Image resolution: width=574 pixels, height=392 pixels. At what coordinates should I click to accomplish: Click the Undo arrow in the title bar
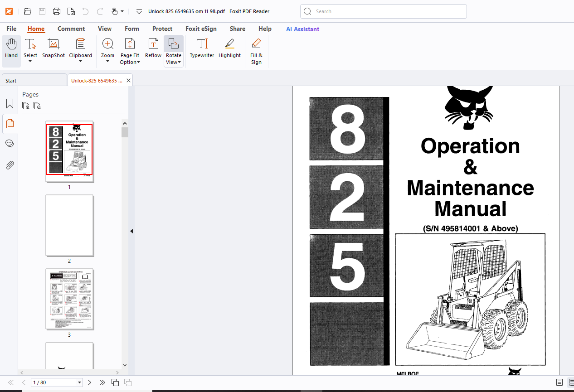click(85, 11)
